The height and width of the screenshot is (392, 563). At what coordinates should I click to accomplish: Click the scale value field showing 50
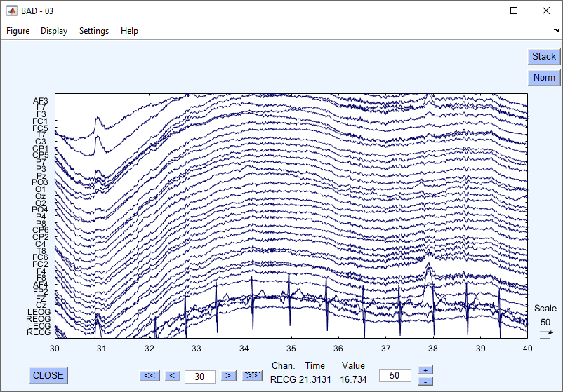click(395, 375)
